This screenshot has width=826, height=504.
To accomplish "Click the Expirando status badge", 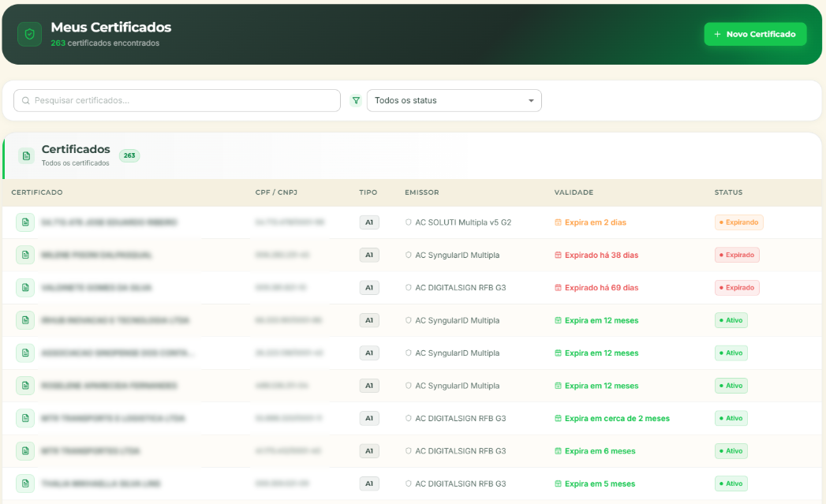I will 738,222.
